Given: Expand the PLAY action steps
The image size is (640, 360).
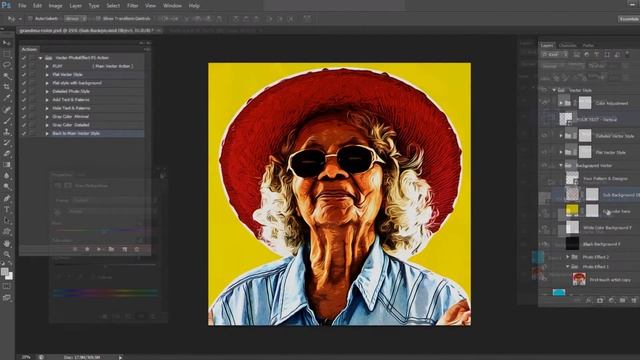Looking at the screenshot, I should coord(47,66).
